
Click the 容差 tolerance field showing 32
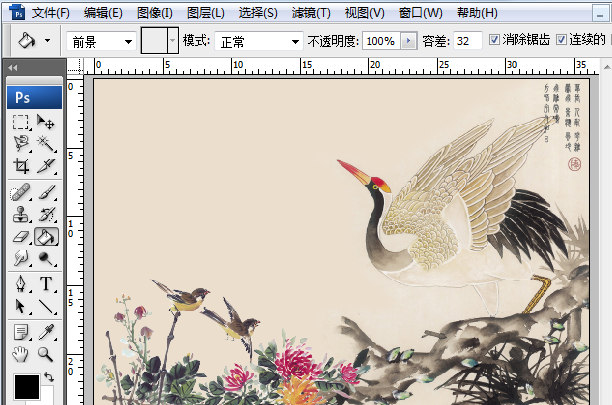[468, 41]
